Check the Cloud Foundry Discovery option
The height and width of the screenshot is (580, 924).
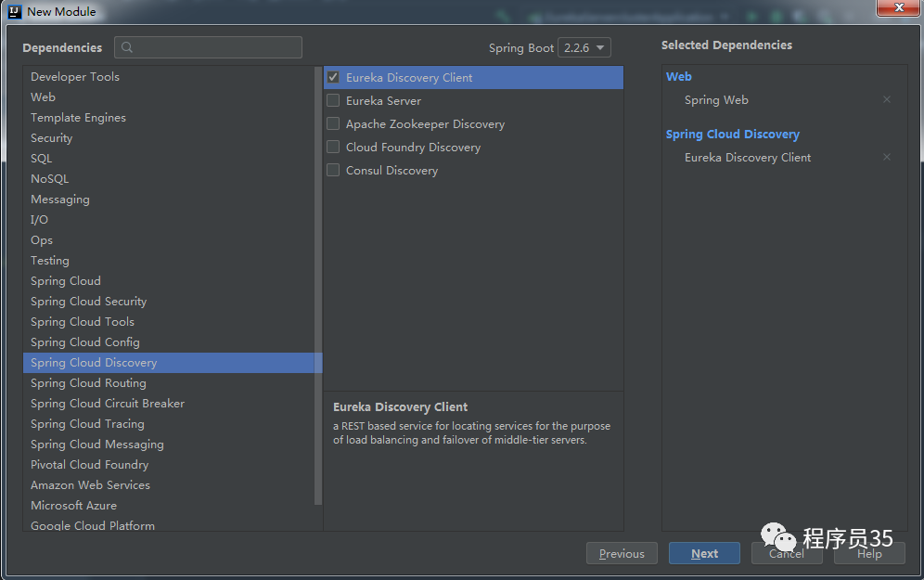click(x=333, y=147)
